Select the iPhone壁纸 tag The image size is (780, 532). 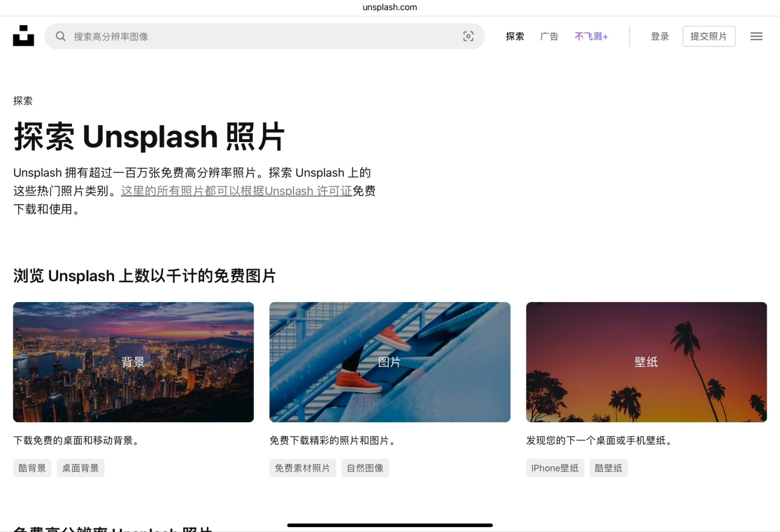(x=555, y=468)
